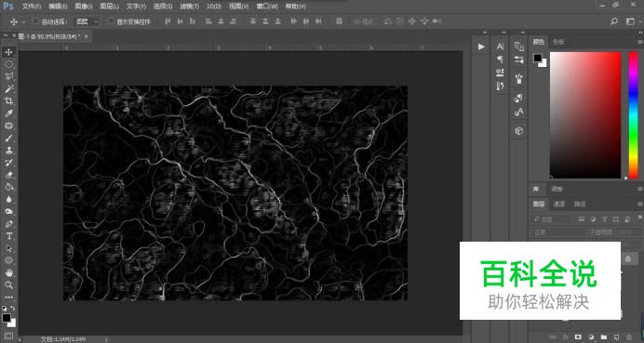
Task: Open the Image (图像) menu
Action: coord(84,7)
